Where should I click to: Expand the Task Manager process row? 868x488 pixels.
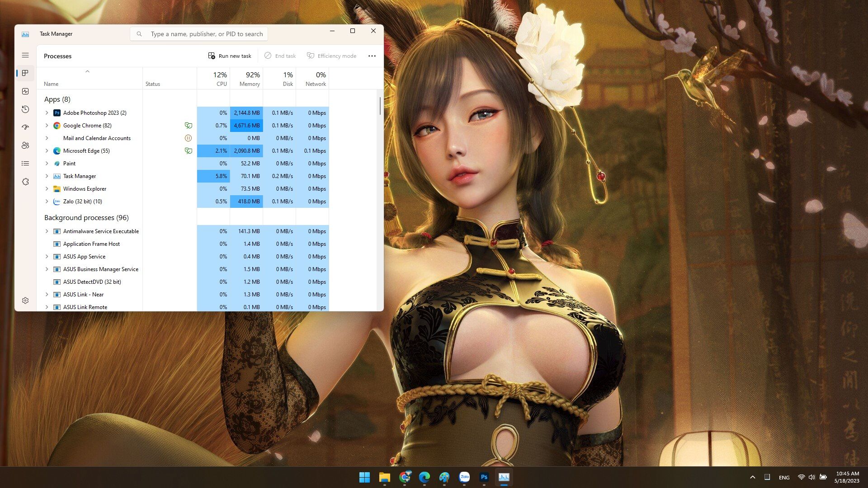[47, 176]
